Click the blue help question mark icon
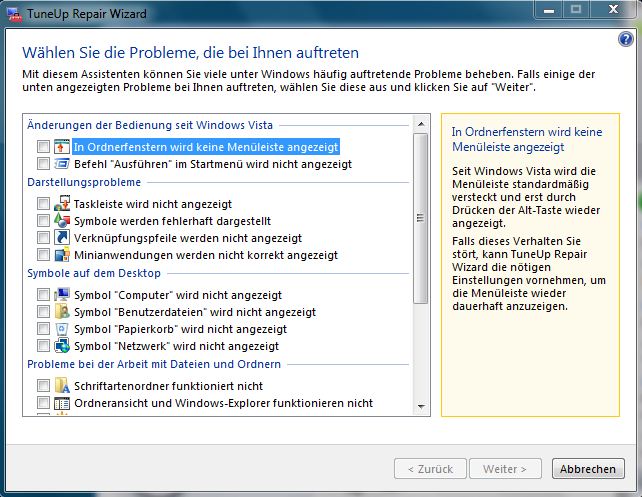Image resolution: width=642 pixels, height=497 pixels. coord(626,39)
